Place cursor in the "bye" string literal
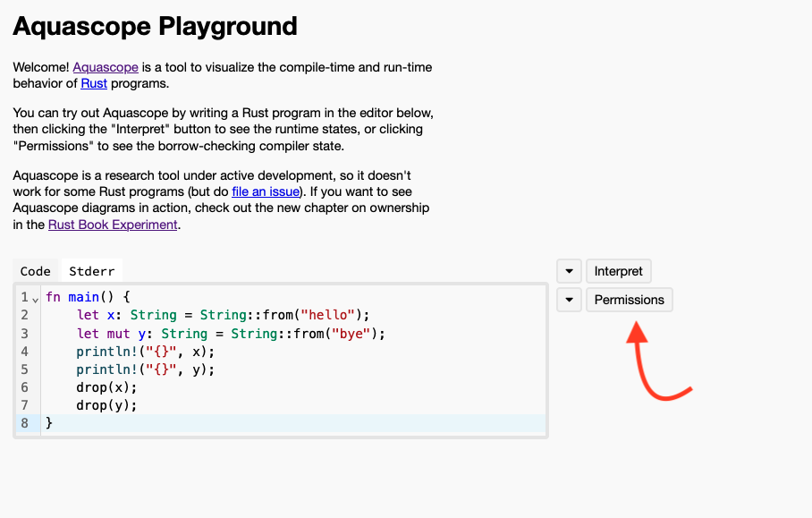The width and height of the screenshot is (812, 518). tap(353, 334)
